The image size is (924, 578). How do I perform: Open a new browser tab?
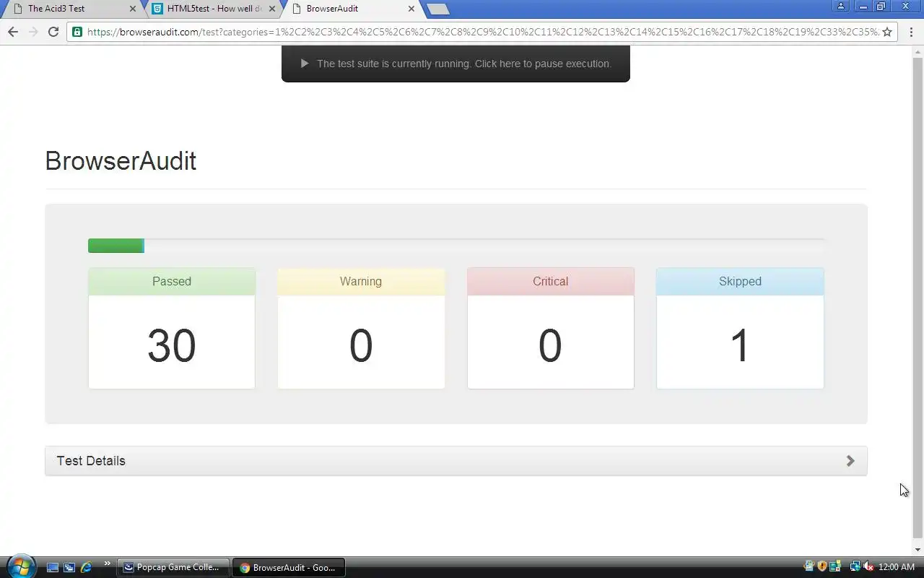pos(437,9)
